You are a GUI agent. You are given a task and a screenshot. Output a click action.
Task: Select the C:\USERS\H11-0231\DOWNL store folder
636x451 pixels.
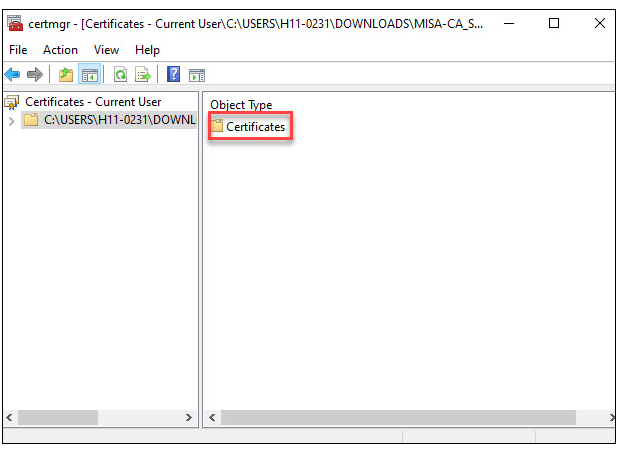[x=118, y=120]
